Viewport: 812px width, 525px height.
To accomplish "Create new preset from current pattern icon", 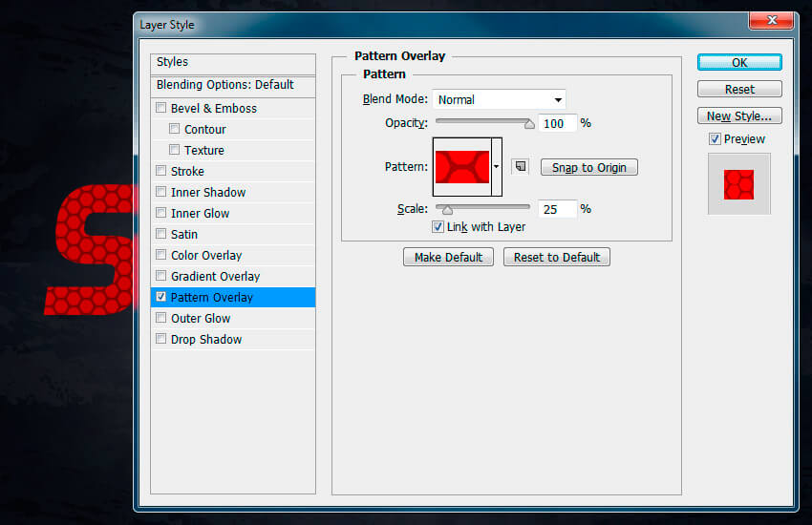I will pos(521,166).
